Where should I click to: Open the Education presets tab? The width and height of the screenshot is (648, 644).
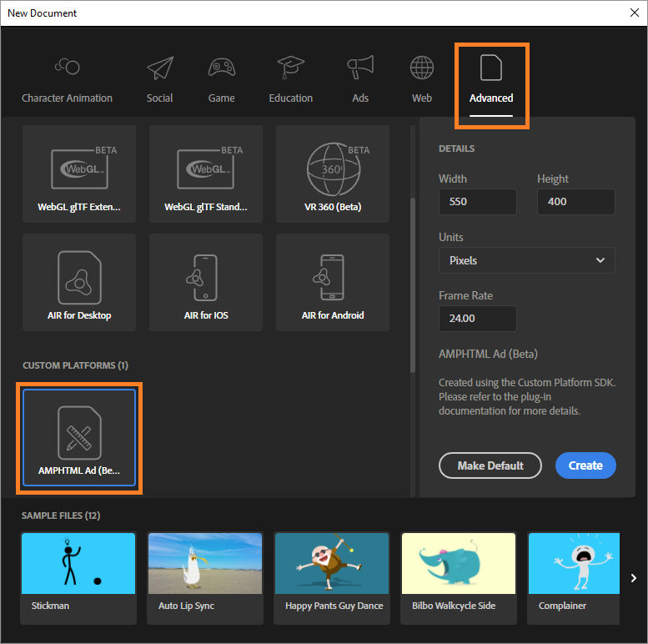(291, 81)
